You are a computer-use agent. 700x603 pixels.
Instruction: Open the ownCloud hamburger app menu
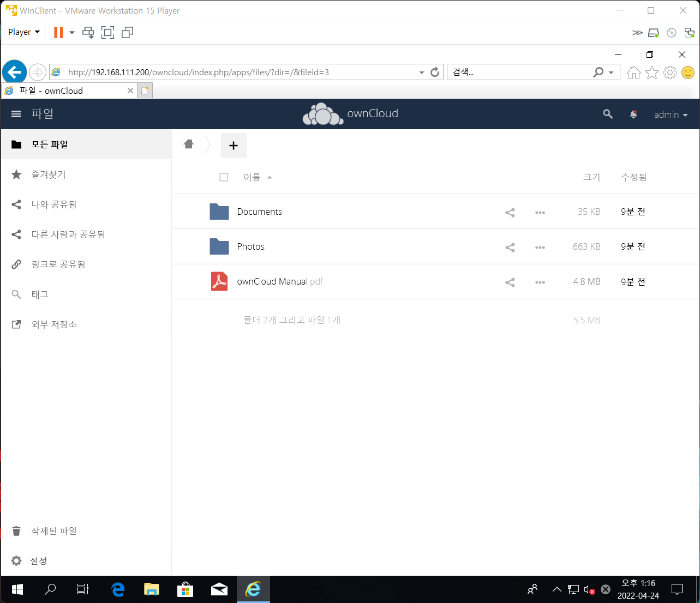(16, 114)
